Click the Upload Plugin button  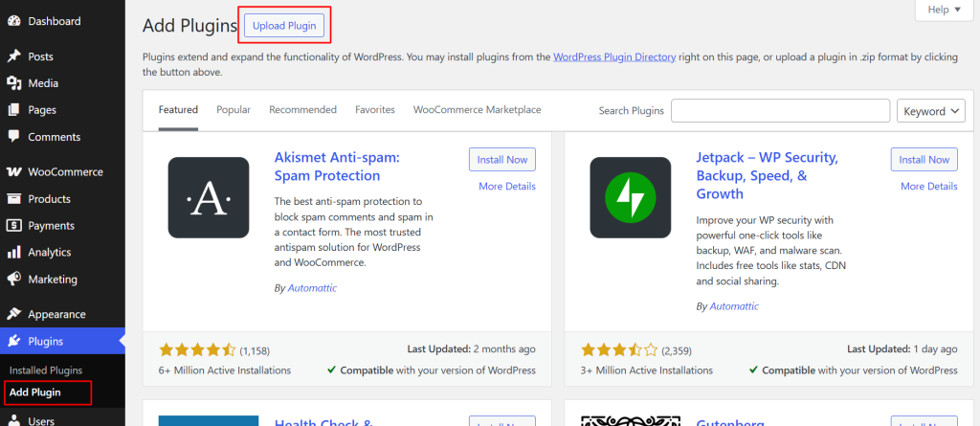coord(284,26)
